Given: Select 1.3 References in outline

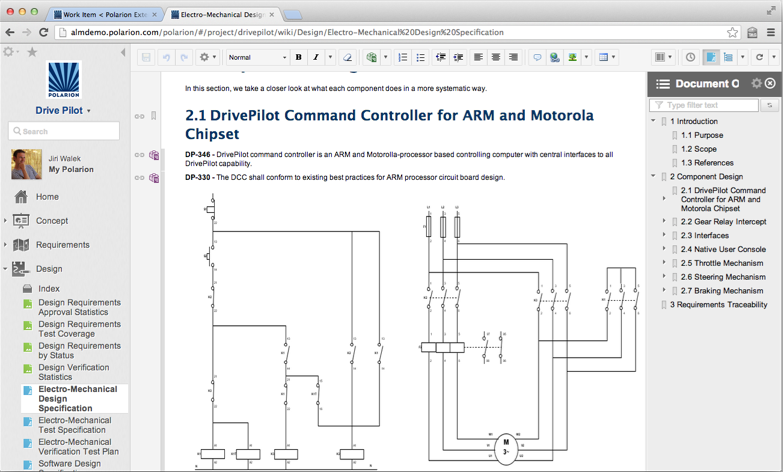Looking at the screenshot, I should tap(707, 163).
